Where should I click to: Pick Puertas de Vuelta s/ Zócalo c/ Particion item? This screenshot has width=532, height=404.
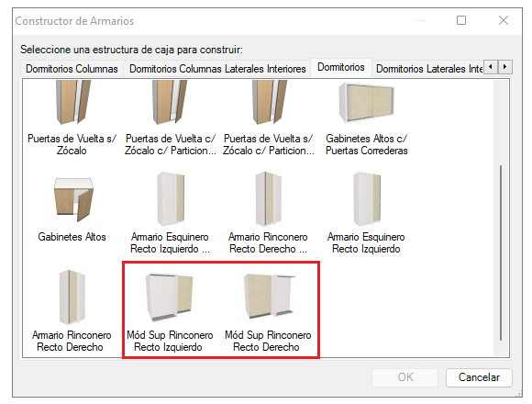coord(269,103)
